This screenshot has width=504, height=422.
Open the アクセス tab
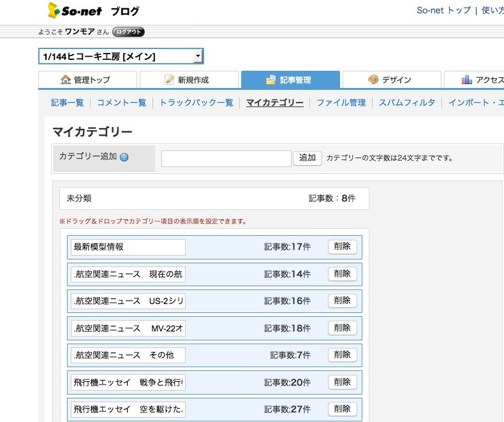point(474,80)
